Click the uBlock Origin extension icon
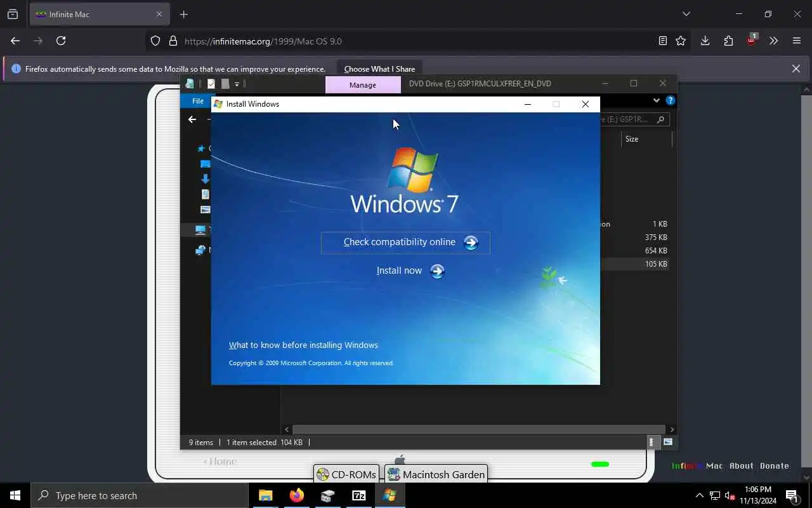This screenshot has height=508, width=812. (x=752, y=39)
